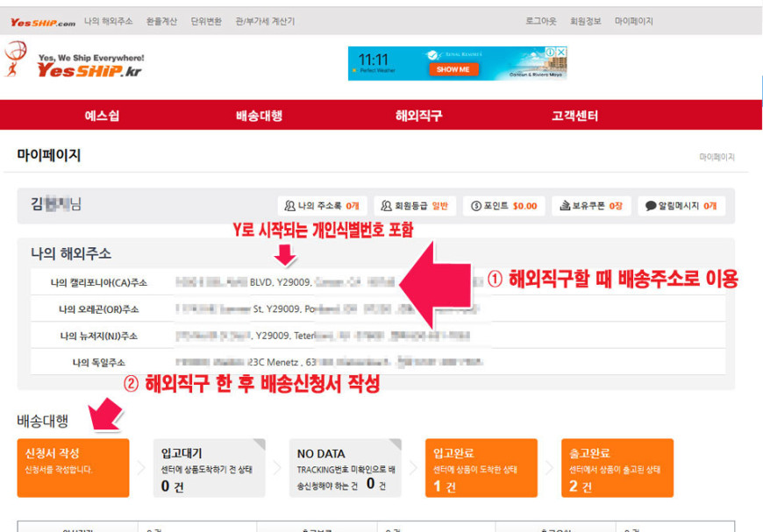The height and width of the screenshot is (532, 763).
Task: Open the 예스쉽 main menu
Action: pos(102,115)
